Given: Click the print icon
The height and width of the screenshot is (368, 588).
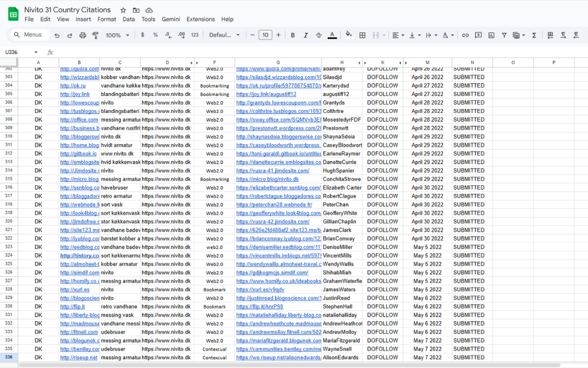Looking at the screenshot, I should coord(83,35).
